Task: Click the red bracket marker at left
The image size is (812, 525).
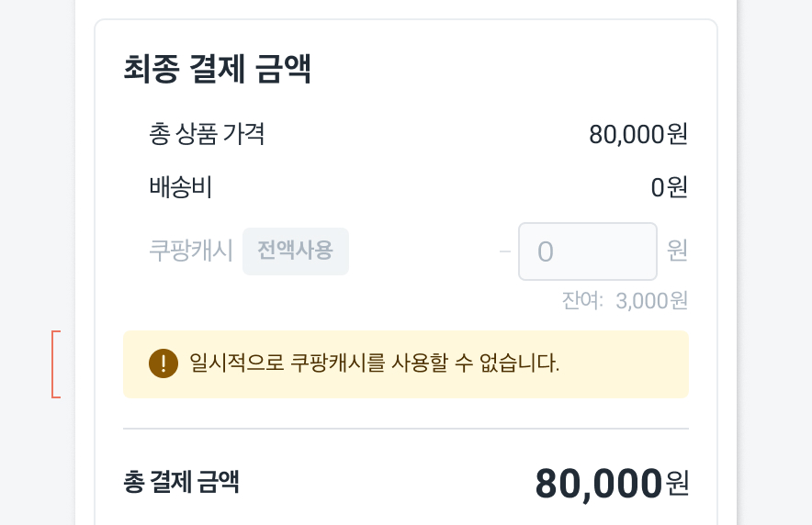Action: click(x=55, y=364)
